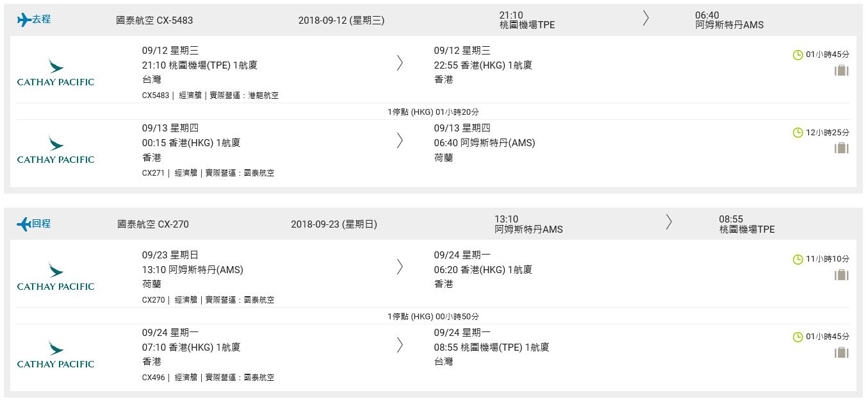
Task: Click the baggage icon for TPE–HKG flight CX5483
Action: (x=841, y=71)
